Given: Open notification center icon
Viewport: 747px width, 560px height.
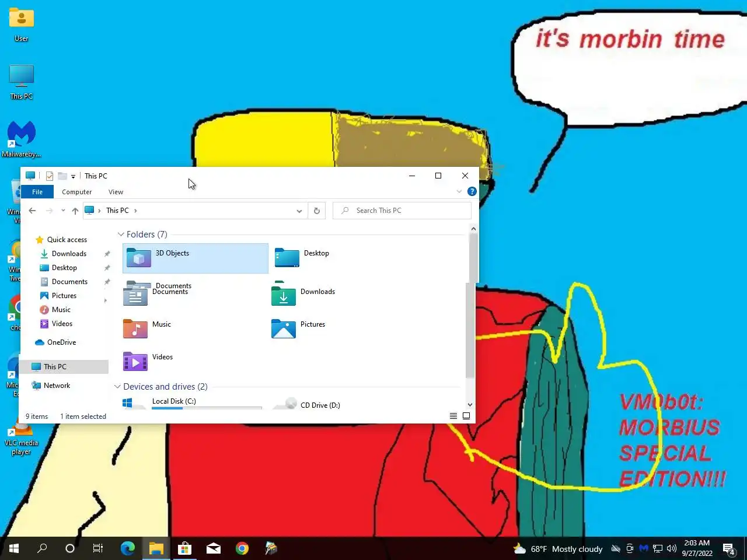Looking at the screenshot, I should point(728,548).
